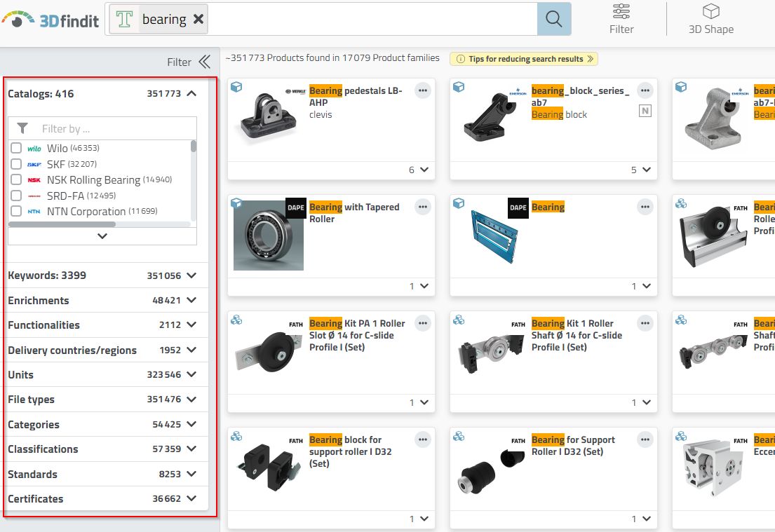Expand the Enrichments filter section
Viewport: 775px width, 532px height.
tap(191, 300)
